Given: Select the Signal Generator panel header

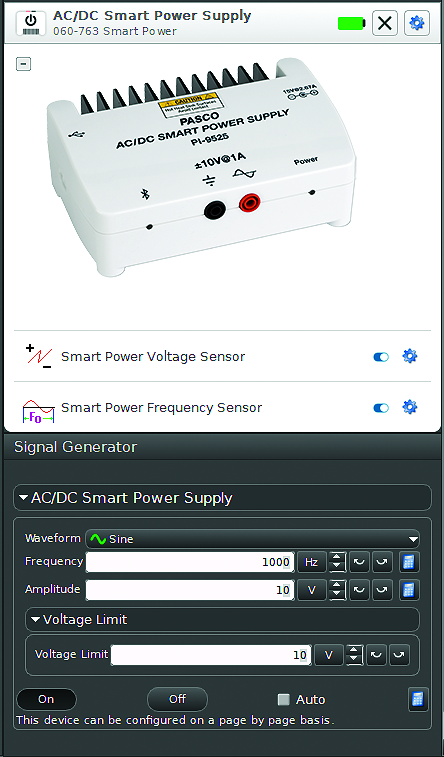Looking at the screenshot, I should [x=75, y=447].
